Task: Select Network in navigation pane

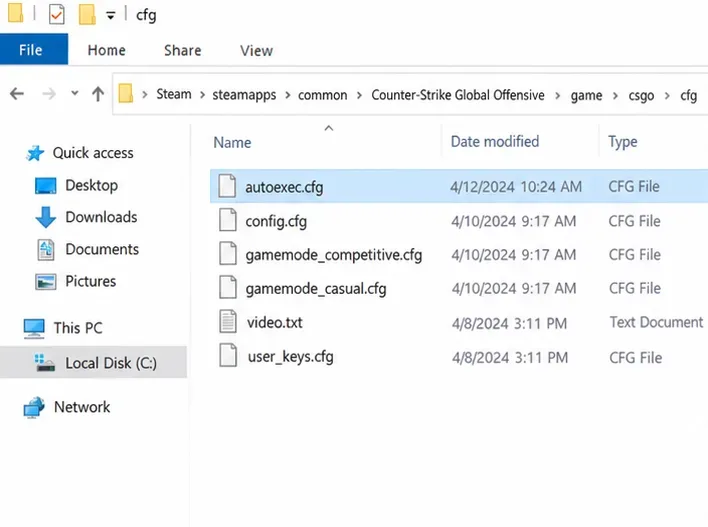Action: 82,407
